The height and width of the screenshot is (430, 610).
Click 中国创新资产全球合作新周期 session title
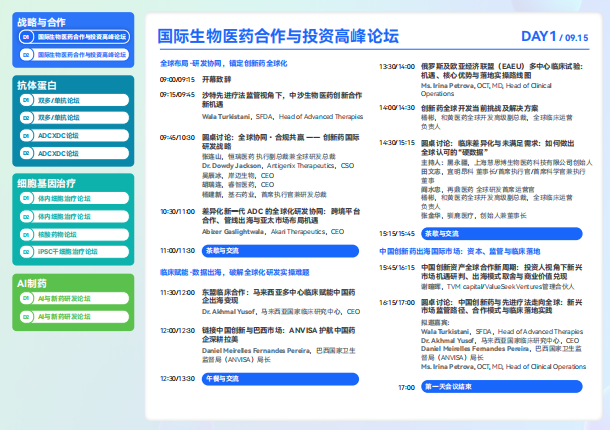coord(502,272)
